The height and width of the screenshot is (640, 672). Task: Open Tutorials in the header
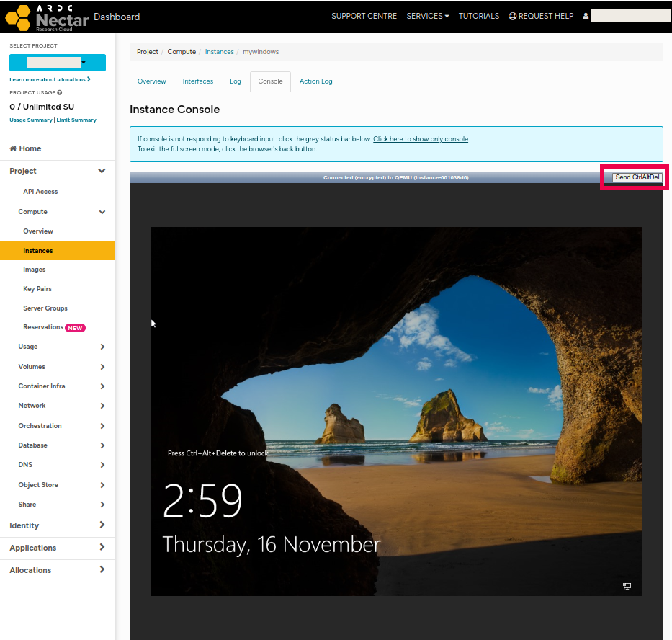(479, 17)
